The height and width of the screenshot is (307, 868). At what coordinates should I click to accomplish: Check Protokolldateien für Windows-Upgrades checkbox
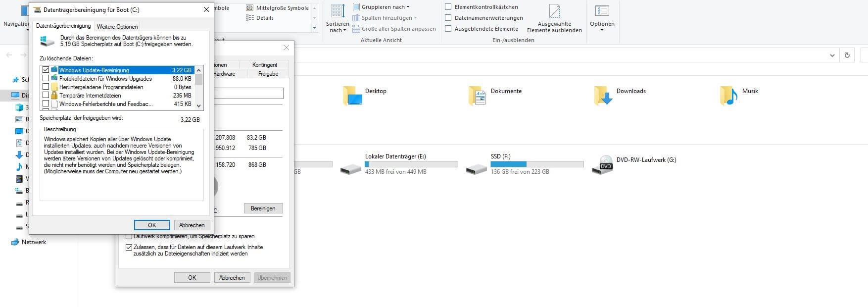point(46,78)
